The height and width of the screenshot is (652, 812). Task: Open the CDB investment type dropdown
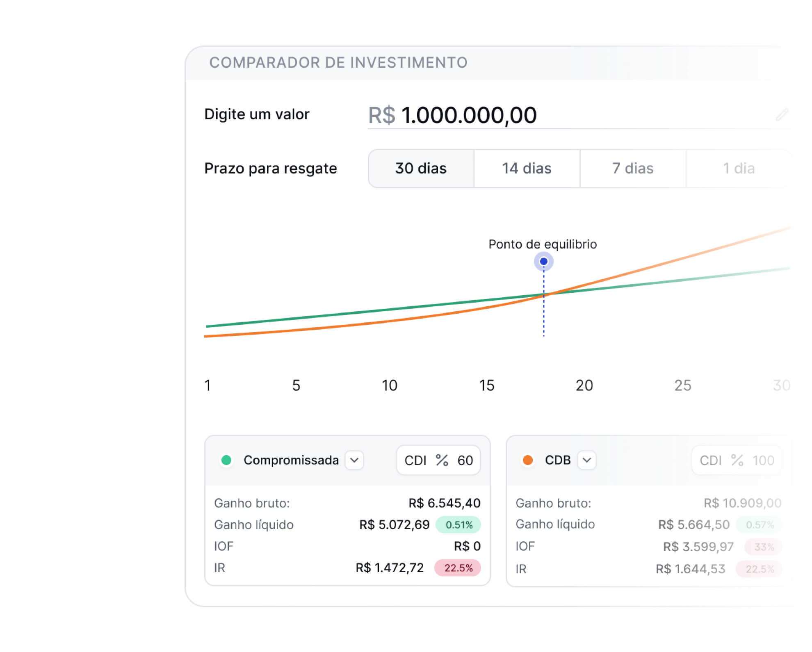pos(586,460)
